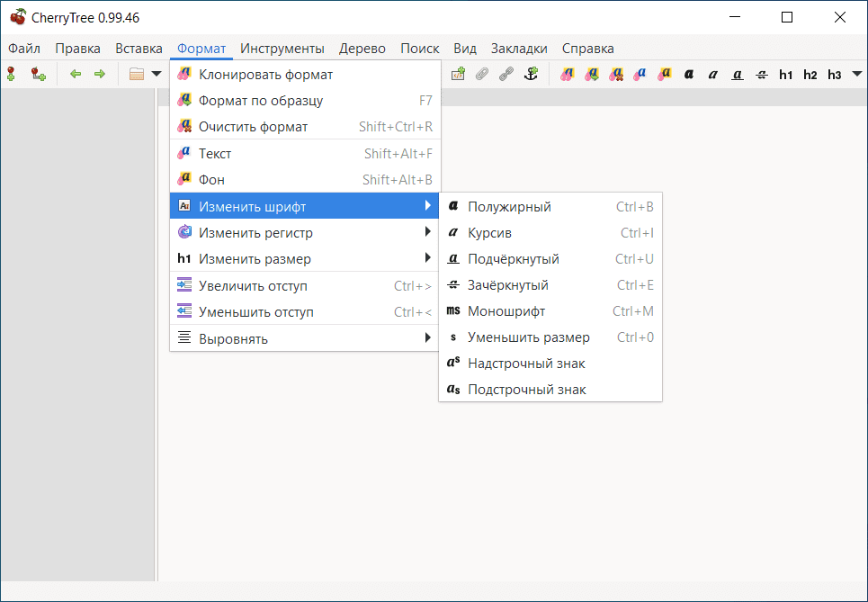
Task: Click the remove formatting toolbar icon with red x
Action: [615, 74]
